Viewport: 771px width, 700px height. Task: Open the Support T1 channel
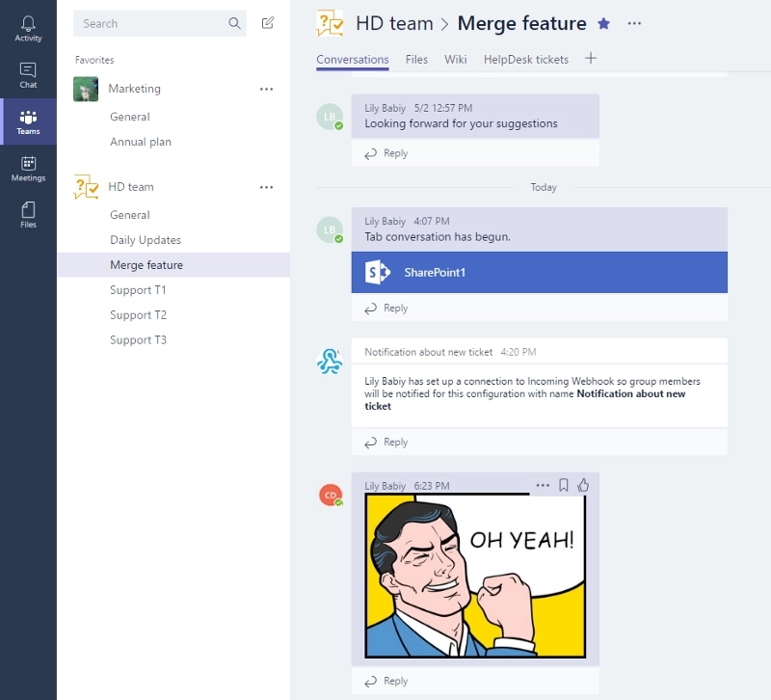coord(138,290)
